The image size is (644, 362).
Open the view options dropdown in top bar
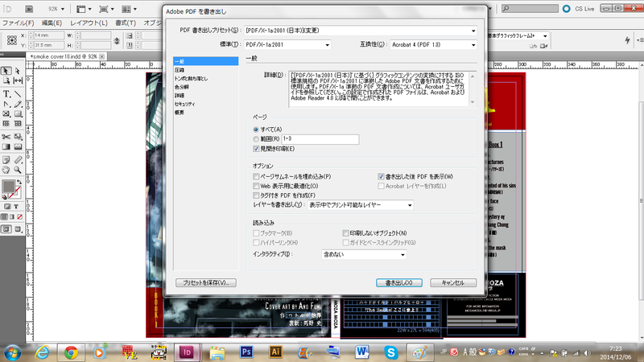tap(85, 9)
